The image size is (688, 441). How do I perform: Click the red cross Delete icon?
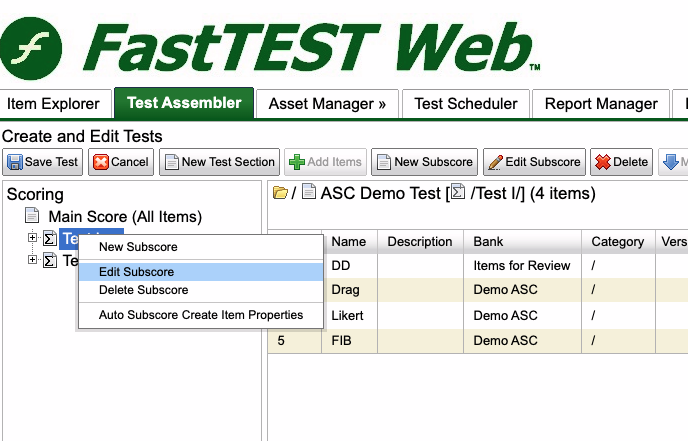[x=603, y=162]
